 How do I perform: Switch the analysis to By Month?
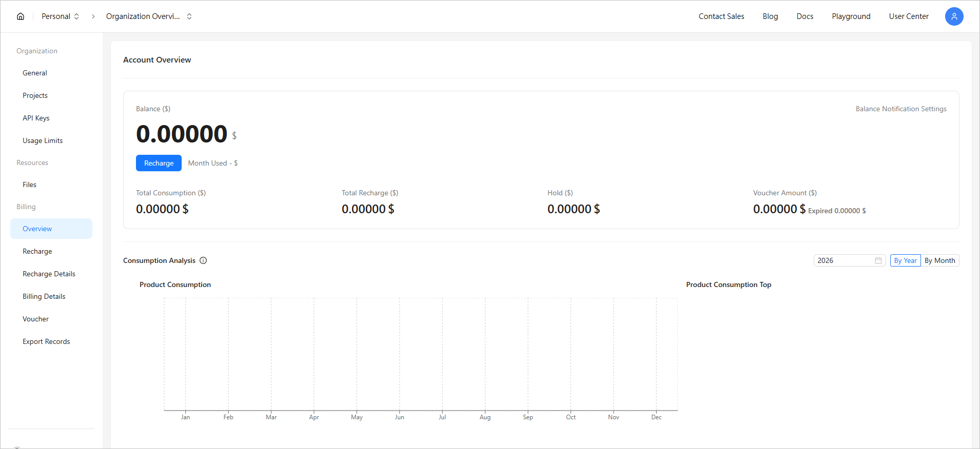tap(939, 260)
